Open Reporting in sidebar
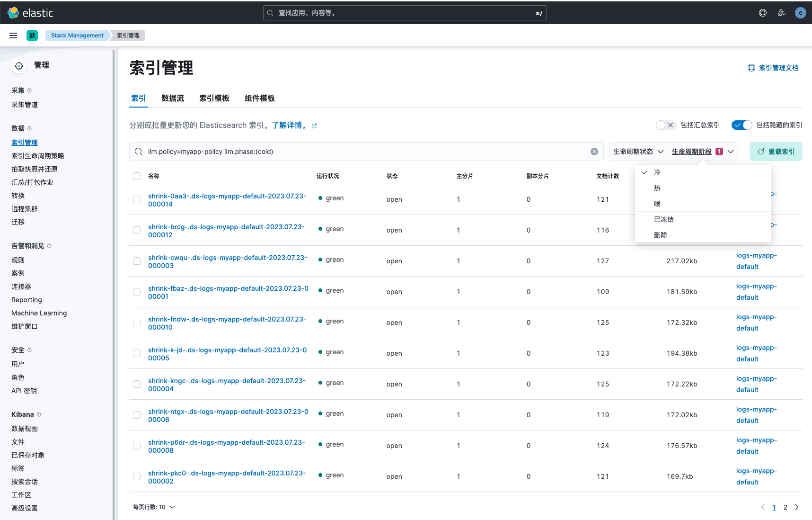Viewport: 812px width, 520px height. (26, 300)
